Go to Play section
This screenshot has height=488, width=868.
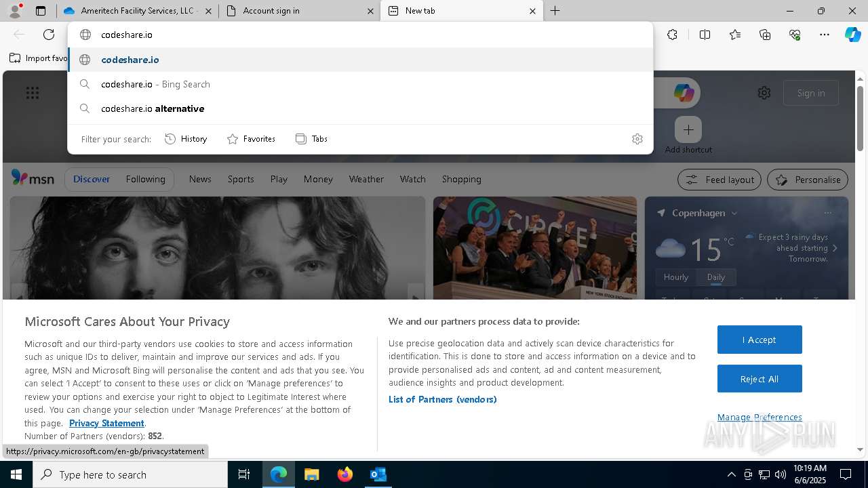279,179
